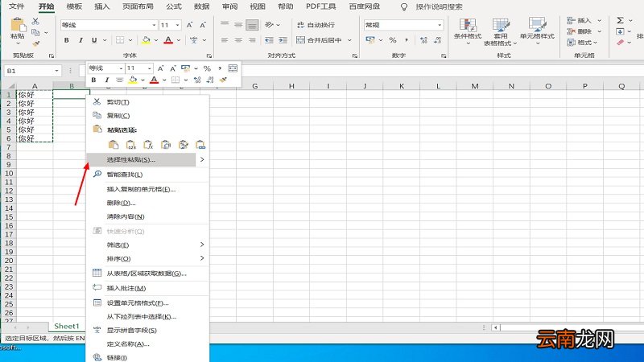Open the Name Box dropdown showing B1
The width and height of the screenshot is (644, 362).
[56, 71]
